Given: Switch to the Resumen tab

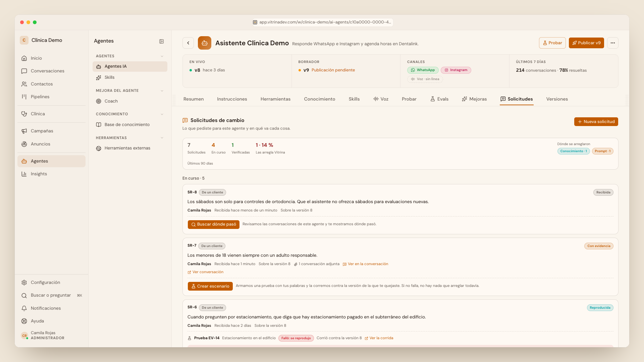Looking at the screenshot, I should 194,99.
